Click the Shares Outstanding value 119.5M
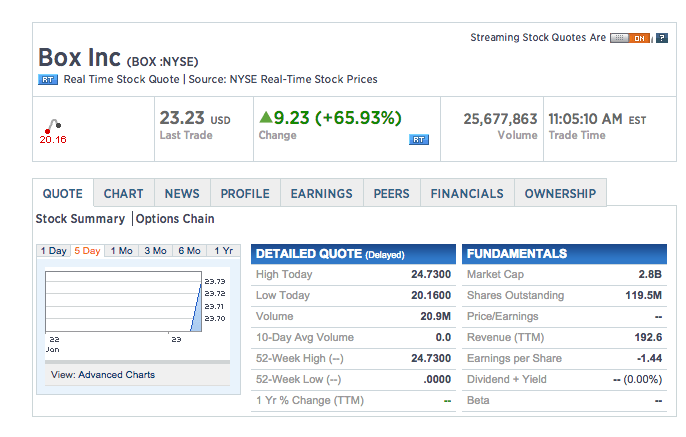Image resolution: width=686 pixels, height=437 pixels. tap(644, 295)
